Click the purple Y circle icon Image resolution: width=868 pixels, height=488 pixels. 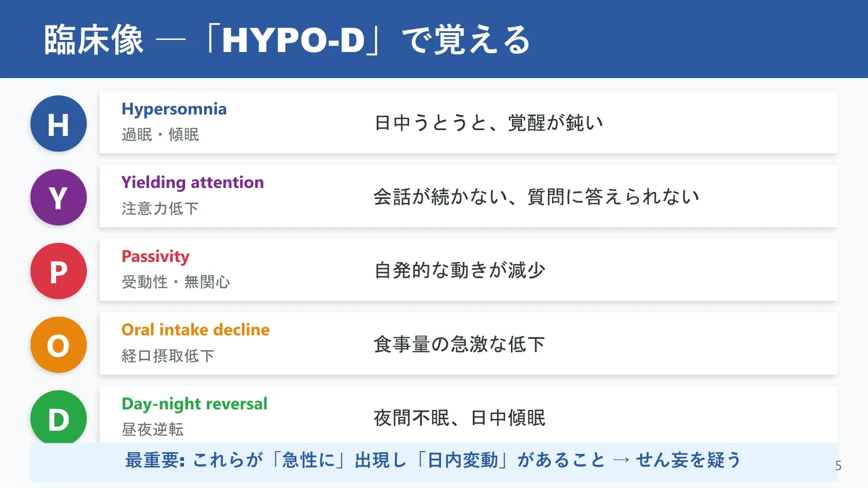tap(58, 197)
